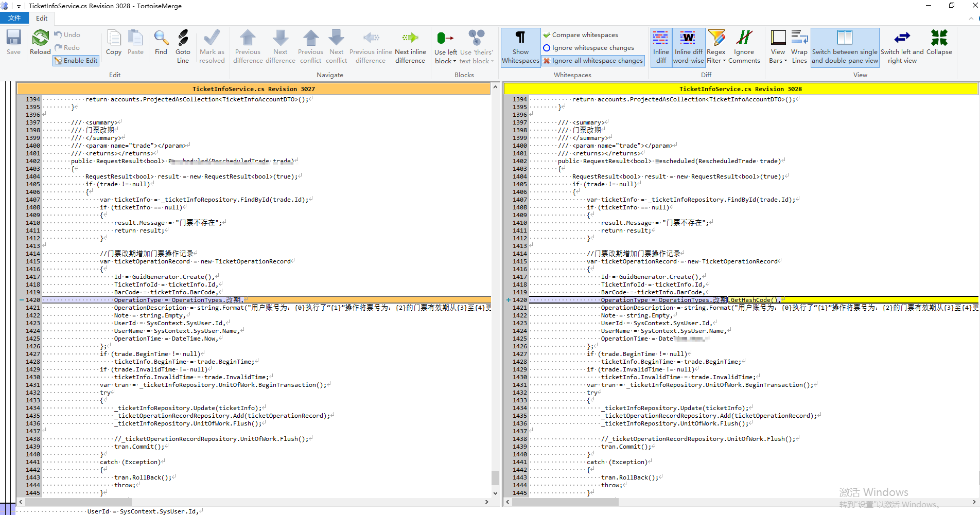Screen dimensions: 980x515
Task: Click right pane scroll-right arrow
Action: [974, 502]
